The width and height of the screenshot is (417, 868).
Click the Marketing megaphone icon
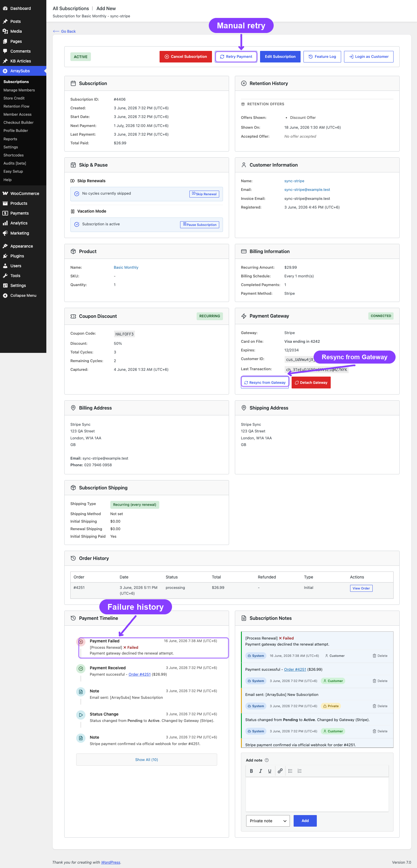coord(5,233)
